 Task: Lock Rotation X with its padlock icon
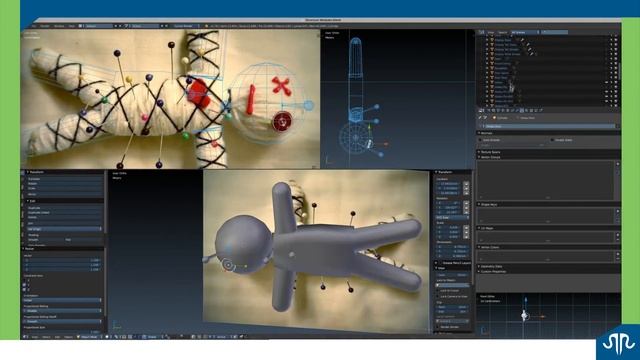(466, 203)
